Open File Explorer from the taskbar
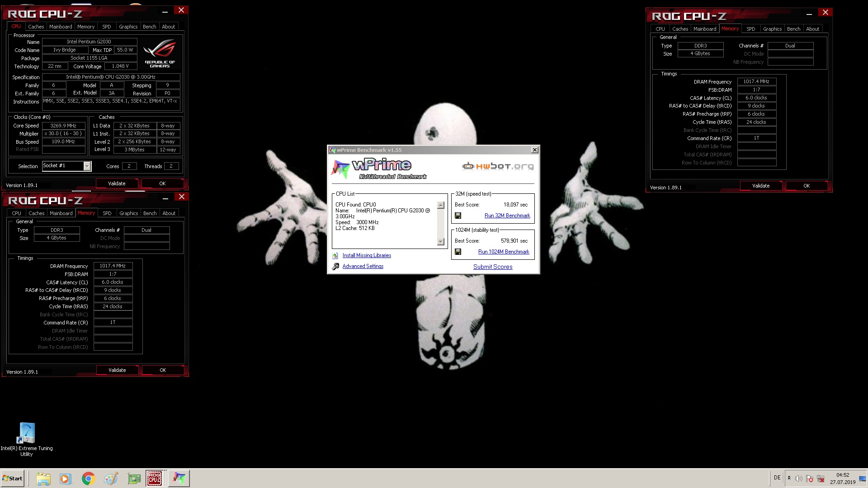The width and height of the screenshot is (868, 488). [43, 479]
